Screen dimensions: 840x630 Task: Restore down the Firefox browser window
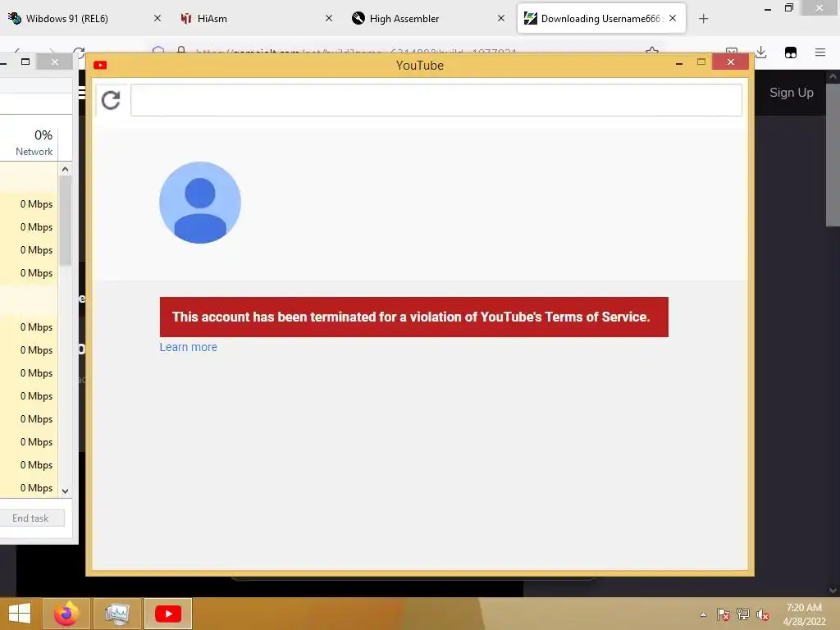click(x=789, y=8)
